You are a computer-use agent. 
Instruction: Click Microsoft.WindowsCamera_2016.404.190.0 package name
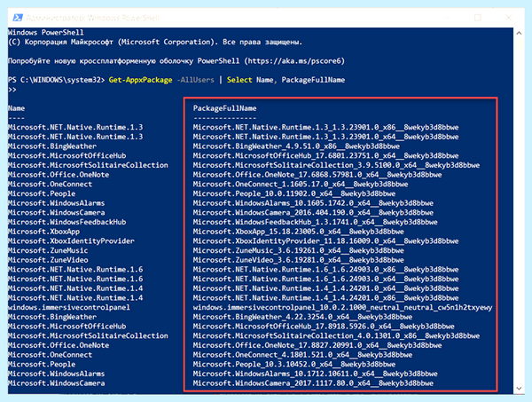(x=313, y=213)
